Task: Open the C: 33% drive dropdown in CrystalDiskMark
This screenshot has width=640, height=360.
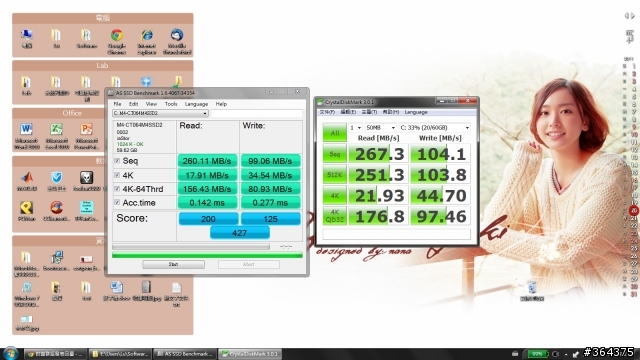Action: (x=434, y=128)
